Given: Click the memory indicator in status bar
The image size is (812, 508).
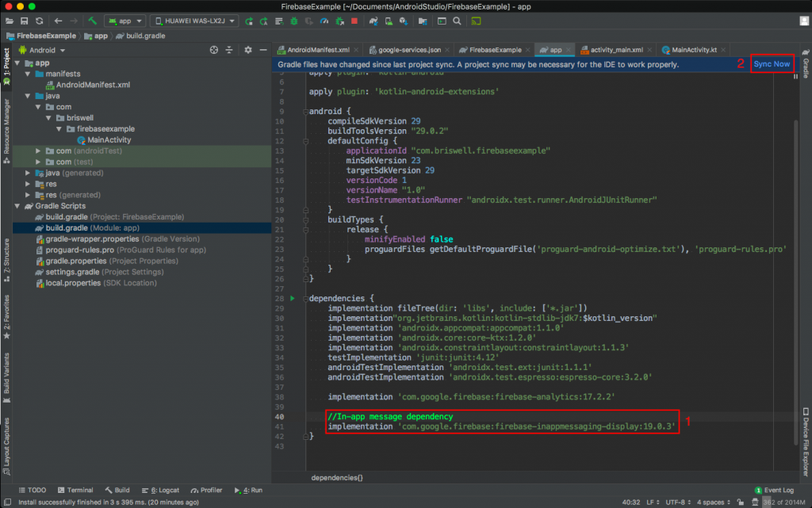Looking at the screenshot, I should 783,502.
